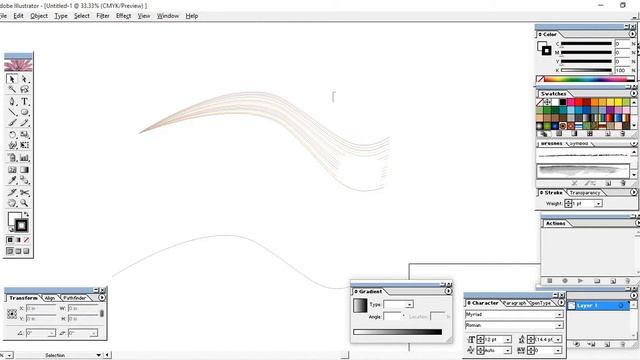Select the Direct Selection tool

(24, 79)
